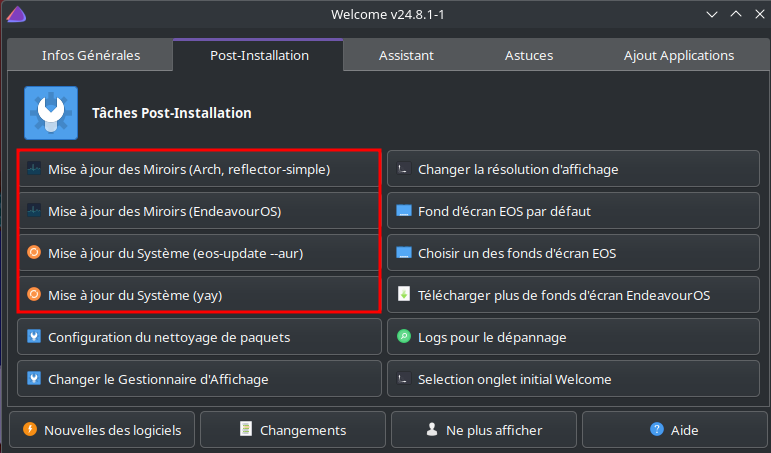Launch Mise à jour du Système (yay)
This screenshot has width=771, height=453.
pos(199,295)
